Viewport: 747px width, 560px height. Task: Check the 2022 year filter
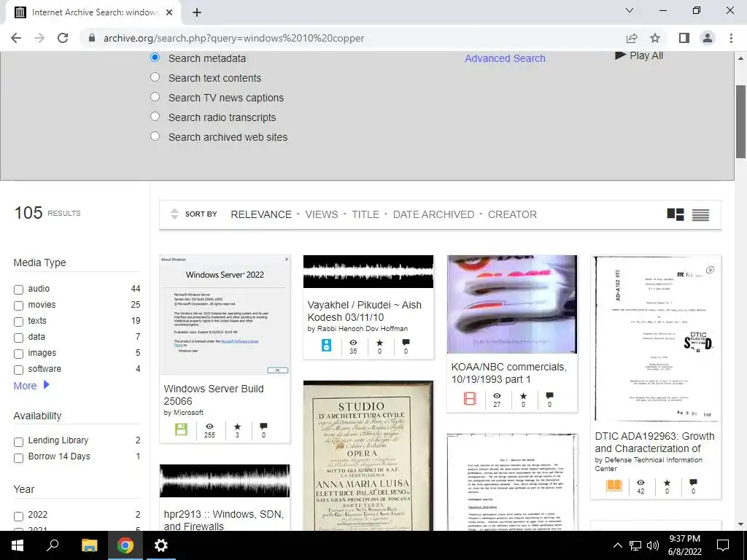click(18, 516)
